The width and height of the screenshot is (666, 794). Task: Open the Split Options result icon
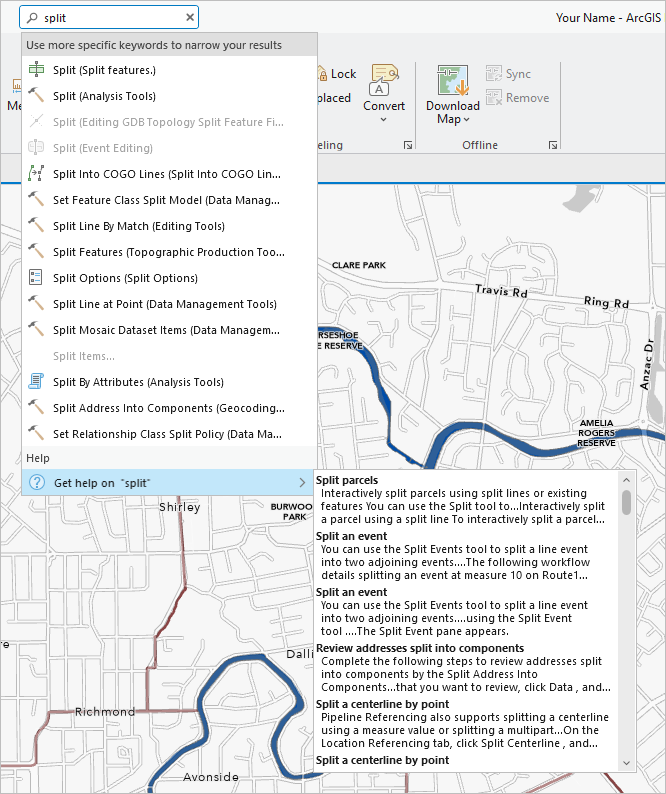tap(37, 278)
